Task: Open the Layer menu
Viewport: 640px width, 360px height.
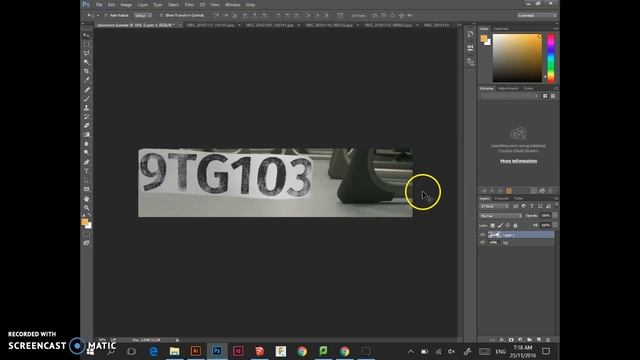Action: 143,5
